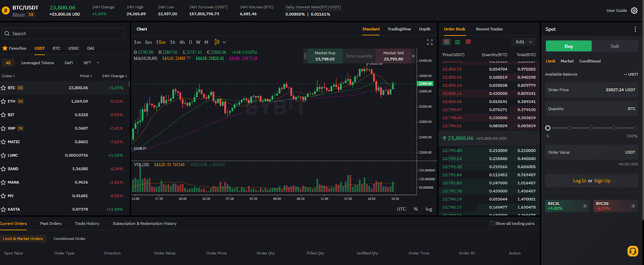Favorite LUNC with its star icon
644x265 pixels.
tap(3, 155)
